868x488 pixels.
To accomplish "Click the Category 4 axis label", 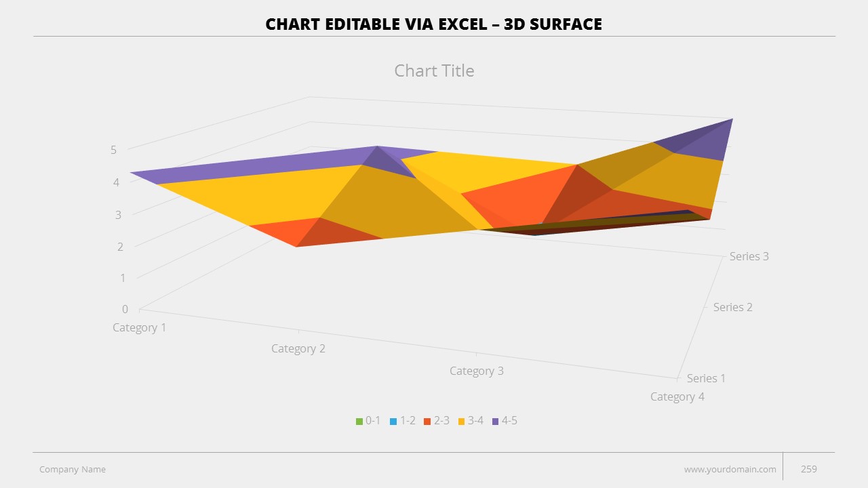I will click(x=677, y=396).
